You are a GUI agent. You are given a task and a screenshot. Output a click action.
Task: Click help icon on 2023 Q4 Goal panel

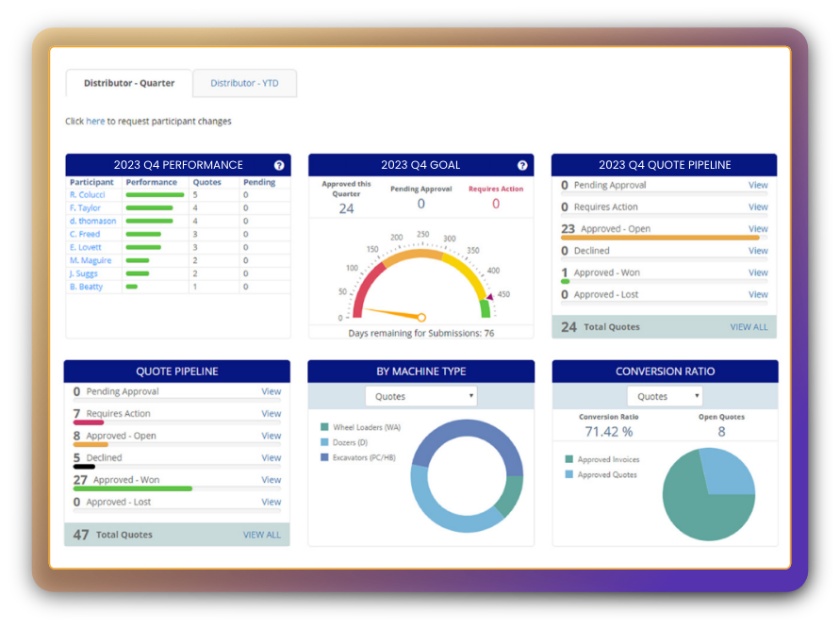pyautogui.click(x=522, y=165)
